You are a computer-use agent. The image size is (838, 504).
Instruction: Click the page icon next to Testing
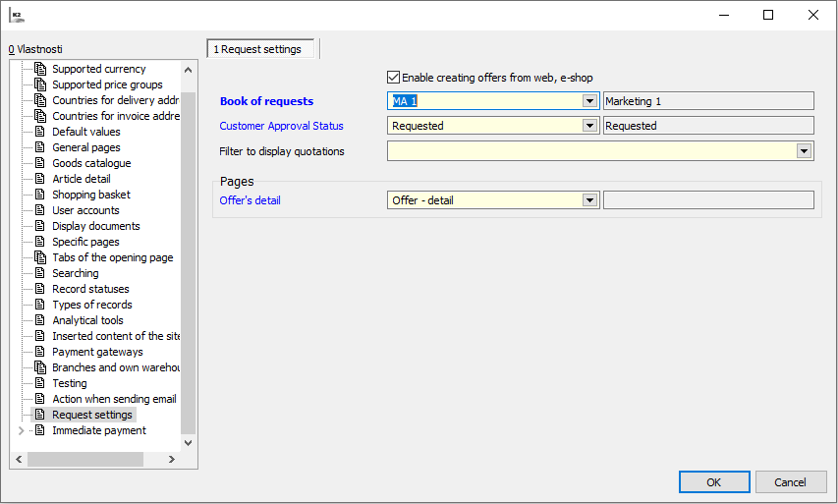pyautogui.click(x=40, y=383)
